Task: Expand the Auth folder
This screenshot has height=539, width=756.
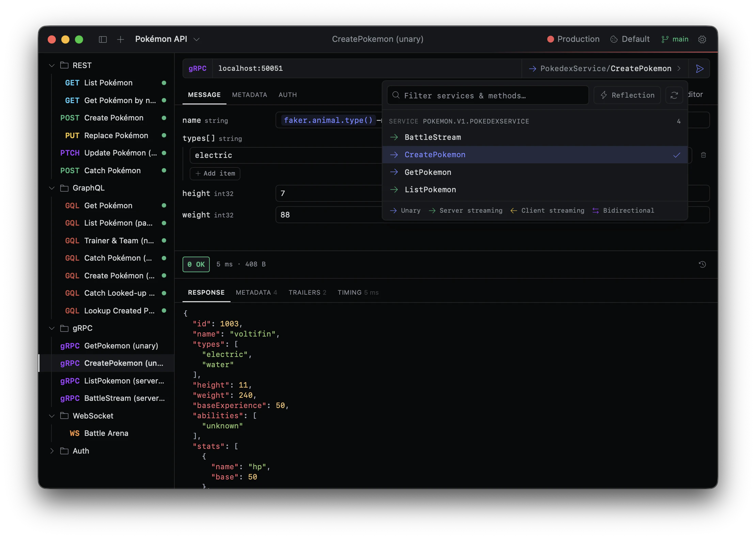Action: click(52, 451)
